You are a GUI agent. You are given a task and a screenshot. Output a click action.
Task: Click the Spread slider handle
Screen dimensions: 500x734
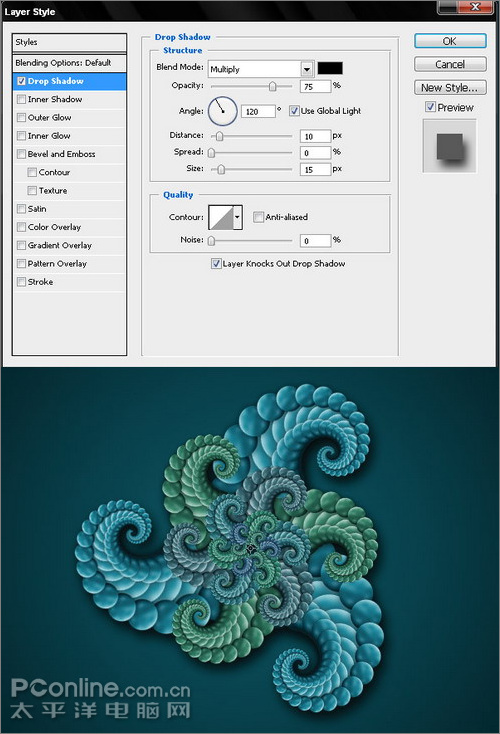coord(212,153)
